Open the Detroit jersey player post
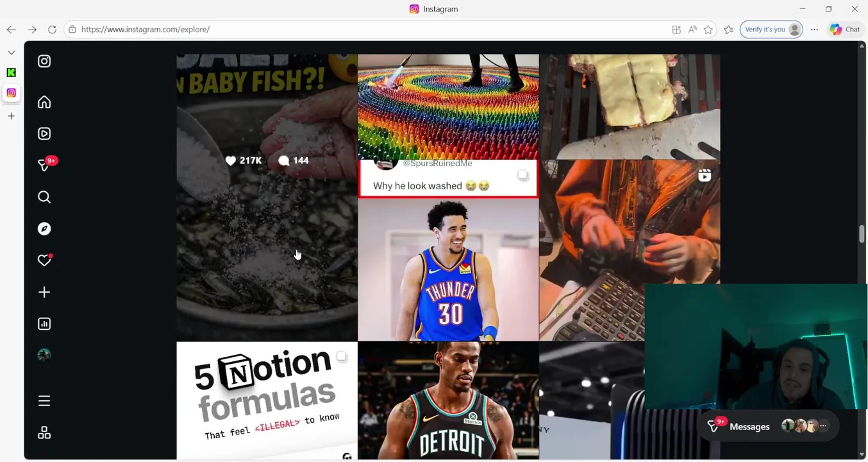Viewport: 868px width, 462px height. click(448, 400)
